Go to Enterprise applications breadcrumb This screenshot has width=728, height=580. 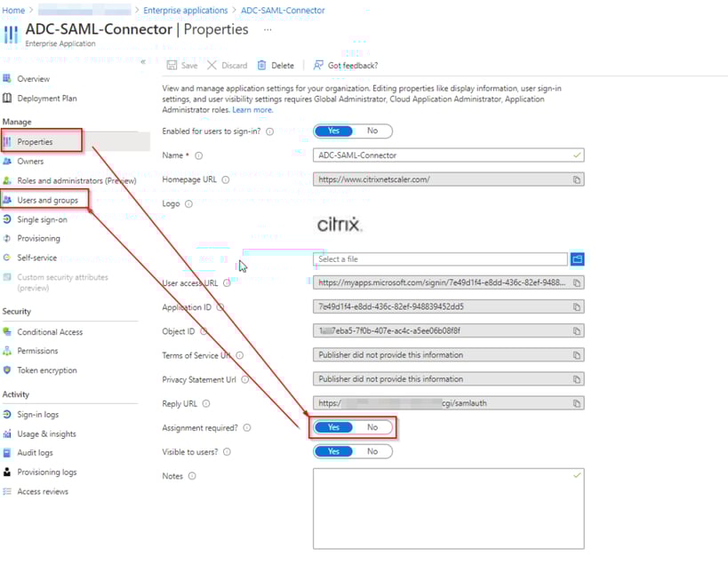tap(185, 10)
